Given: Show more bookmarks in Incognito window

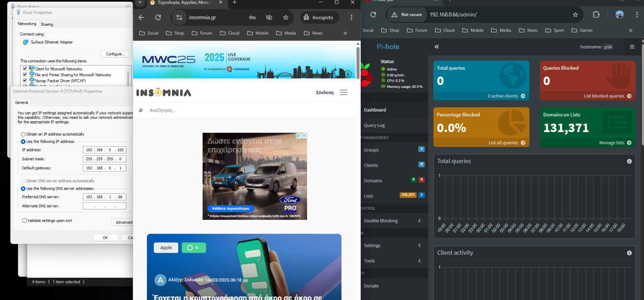Looking at the screenshot, I should click(x=345, y=33).
